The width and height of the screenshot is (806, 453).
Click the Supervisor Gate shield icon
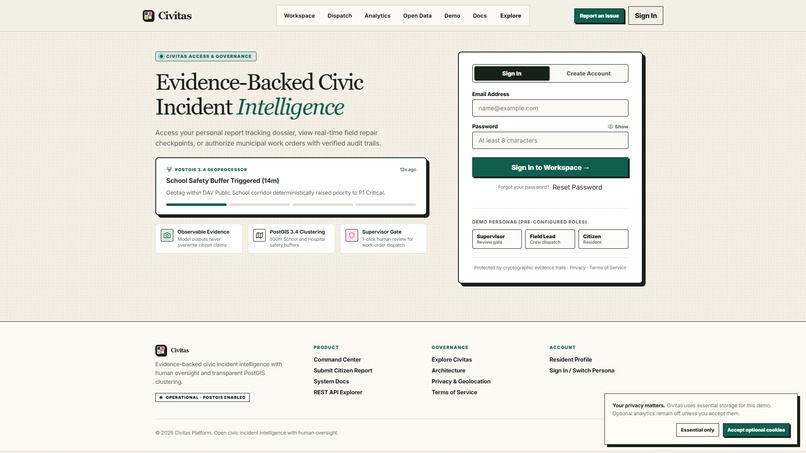point(352,235)
